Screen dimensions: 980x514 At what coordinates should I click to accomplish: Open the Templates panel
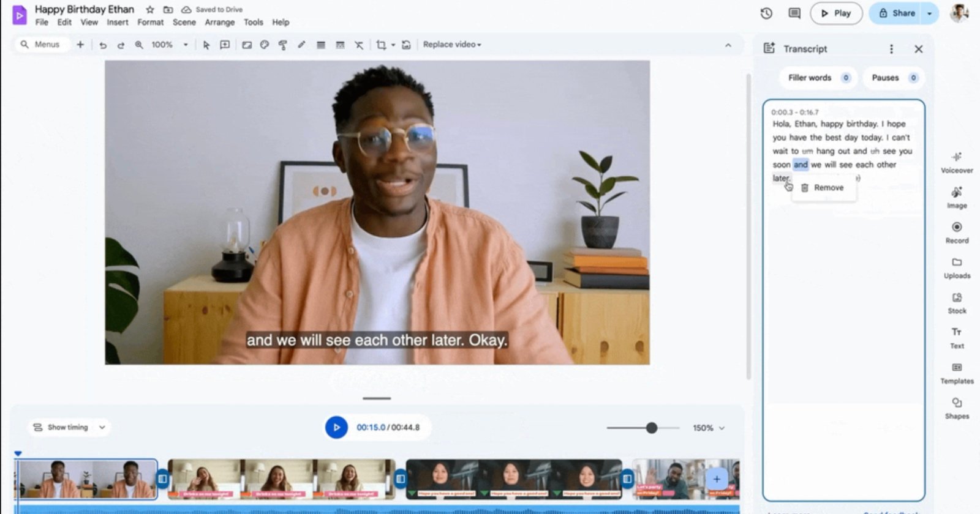pos(957,371)
